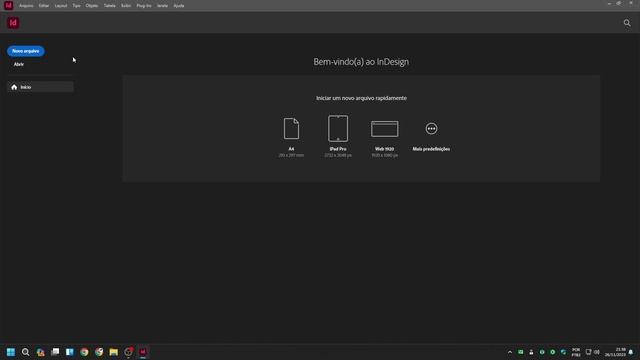640x360 pixels.
Task: Click the network display icon in tray
Action: point(588,352)
